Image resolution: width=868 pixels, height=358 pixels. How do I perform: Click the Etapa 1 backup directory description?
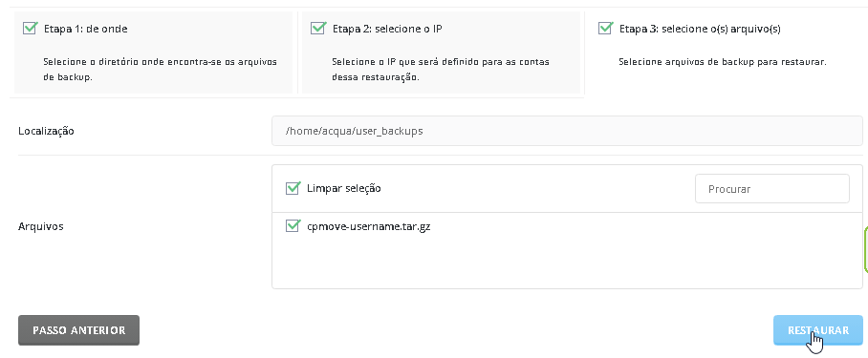[x=160, y=69]
